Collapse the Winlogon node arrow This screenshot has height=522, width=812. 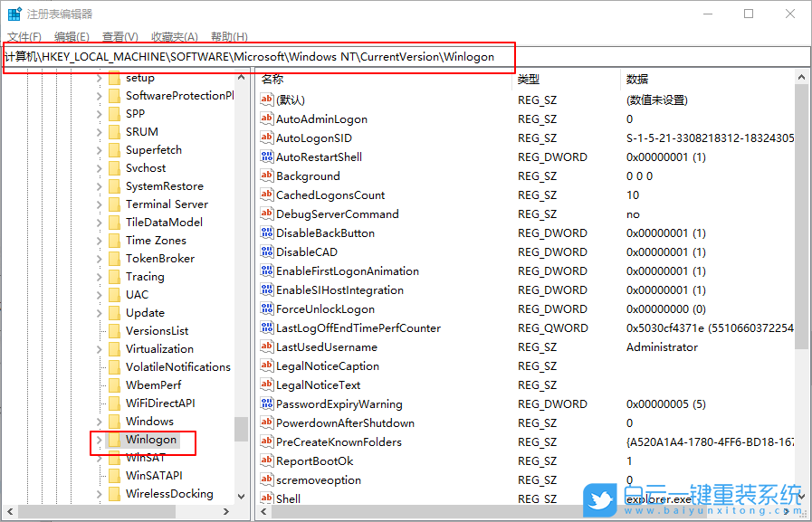(100, 441)
